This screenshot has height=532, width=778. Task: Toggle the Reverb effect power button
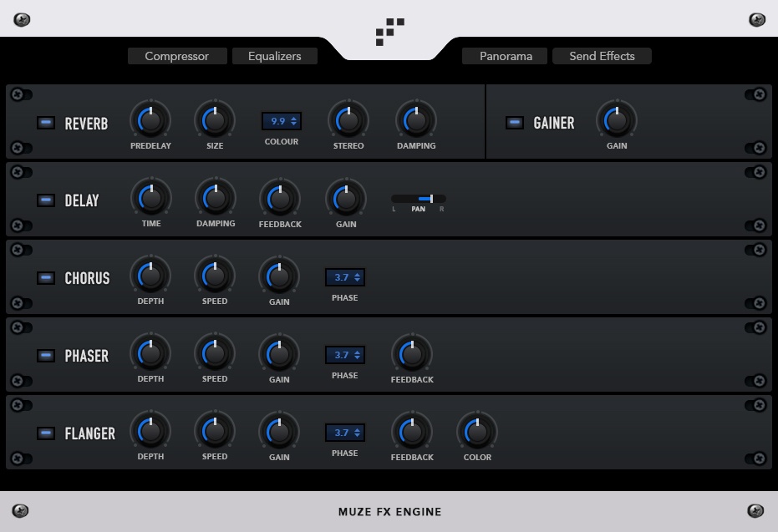tap(46, 123)
